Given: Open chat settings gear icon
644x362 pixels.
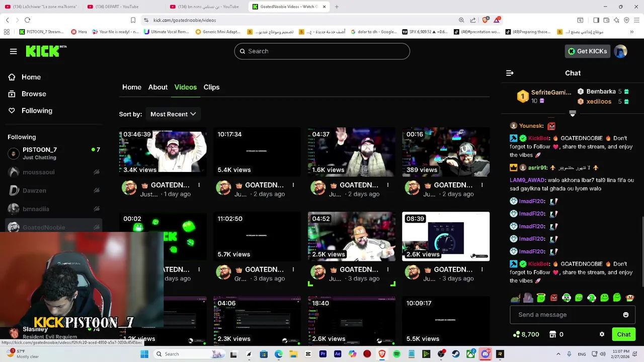Looking at the screenshot, I should [x=602, y=334].
